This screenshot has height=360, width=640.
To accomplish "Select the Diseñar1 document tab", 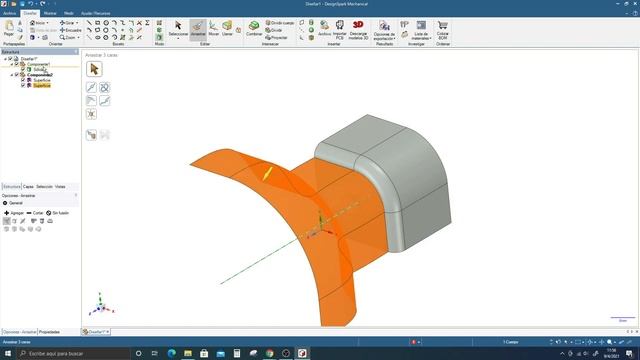I will [96, 332].
